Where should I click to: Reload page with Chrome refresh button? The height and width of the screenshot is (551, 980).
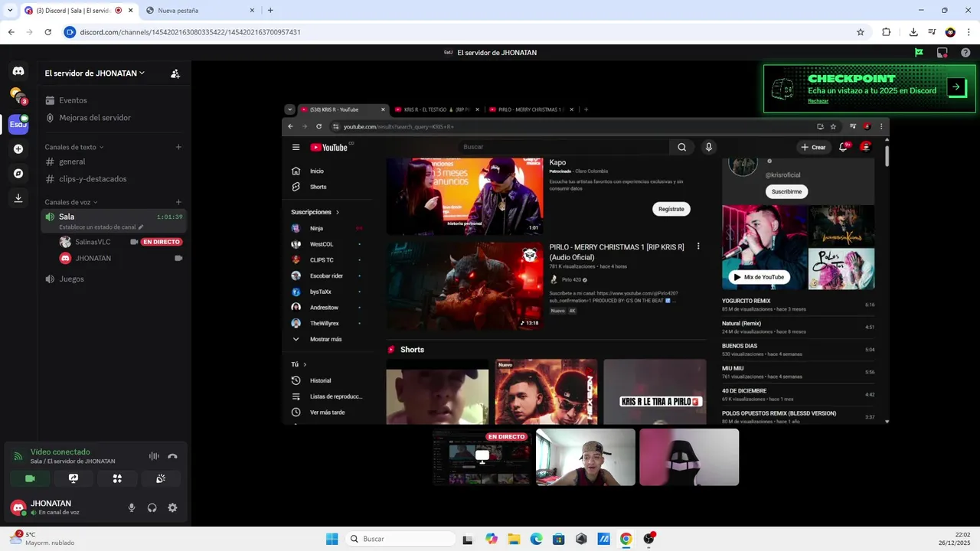pos(47,32)
